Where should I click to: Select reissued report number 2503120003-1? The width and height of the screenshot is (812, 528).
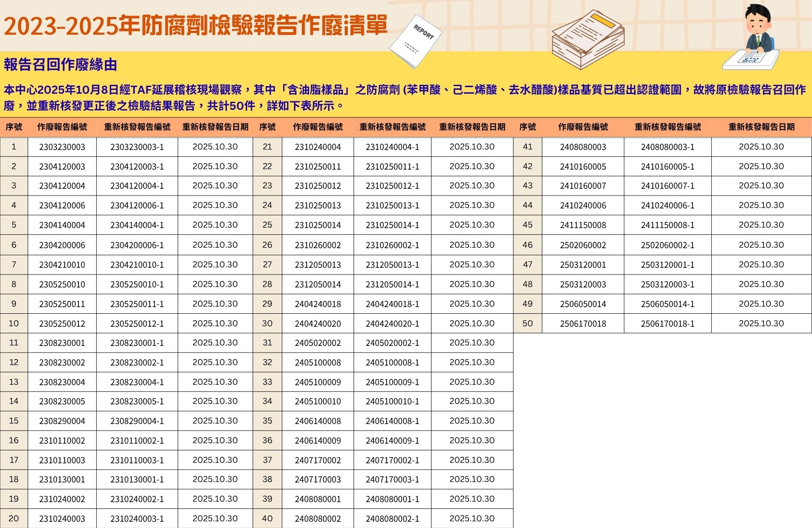click(x=668, y=284)
